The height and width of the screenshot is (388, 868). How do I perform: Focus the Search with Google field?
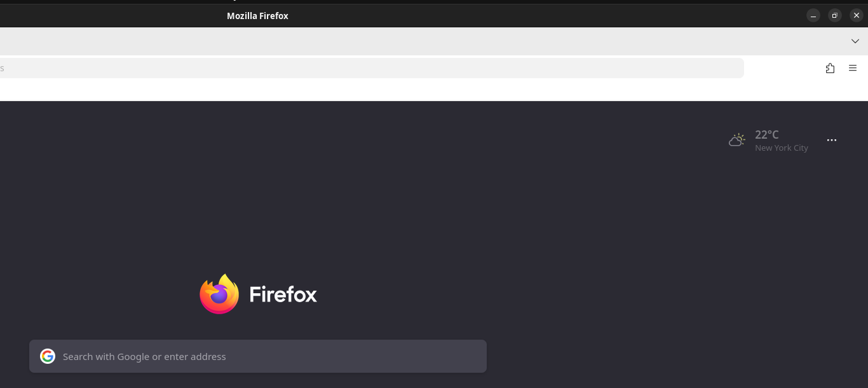(x=267, y=356)
